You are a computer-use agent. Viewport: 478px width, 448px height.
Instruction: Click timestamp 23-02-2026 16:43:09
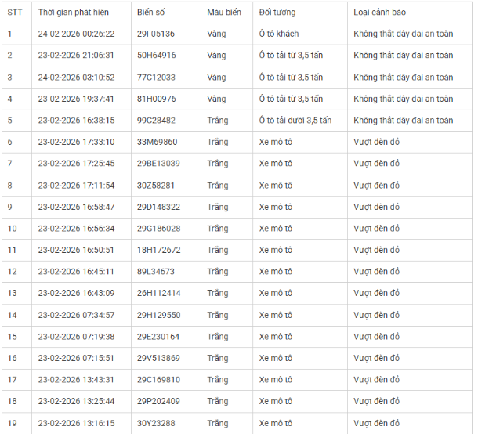pos(76,293)
